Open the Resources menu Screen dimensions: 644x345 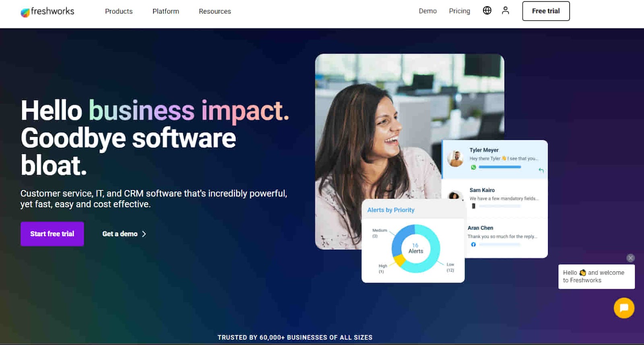tap(215, 11)
